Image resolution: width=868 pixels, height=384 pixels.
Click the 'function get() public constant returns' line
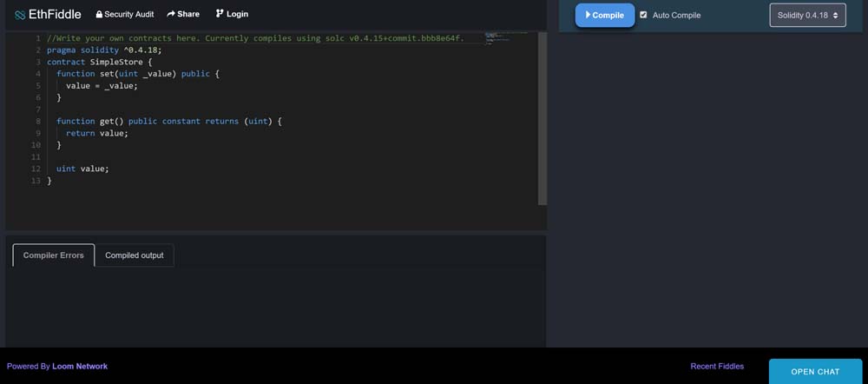169,121
